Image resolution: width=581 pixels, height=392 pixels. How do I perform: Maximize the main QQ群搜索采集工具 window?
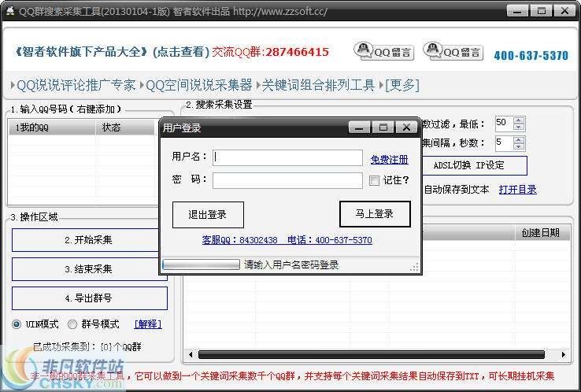point(541,11)
